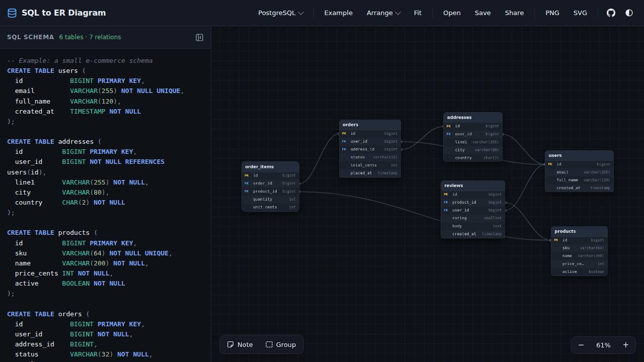Click 'sku' row in products table
The height and width of the screenshot is (362, 644).
[x=579, y=248]
